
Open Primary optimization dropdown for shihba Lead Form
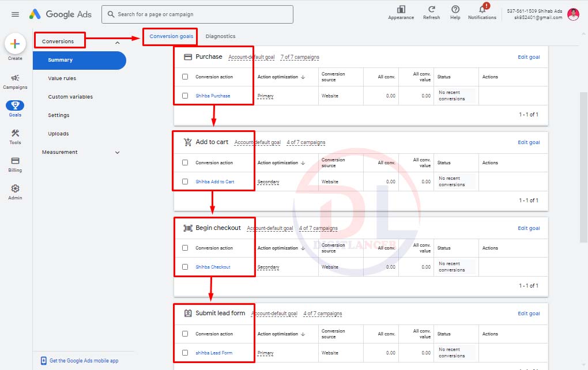coord(266,353)
